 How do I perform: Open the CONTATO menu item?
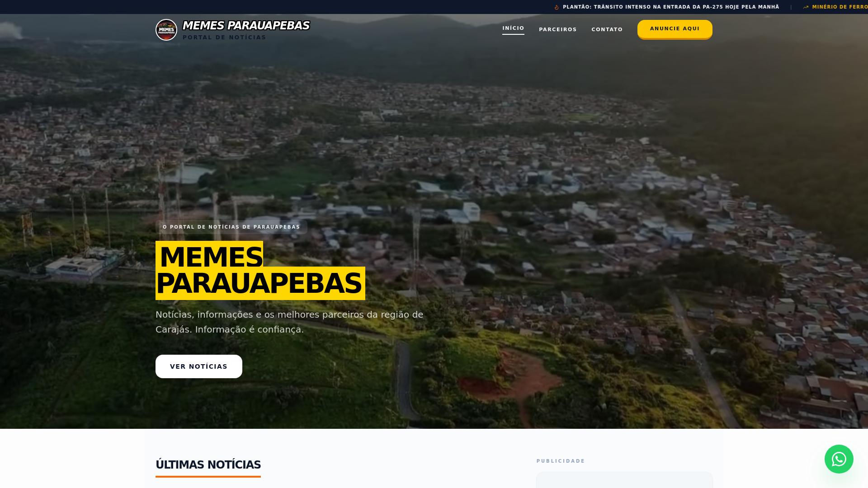click(607, 29)
